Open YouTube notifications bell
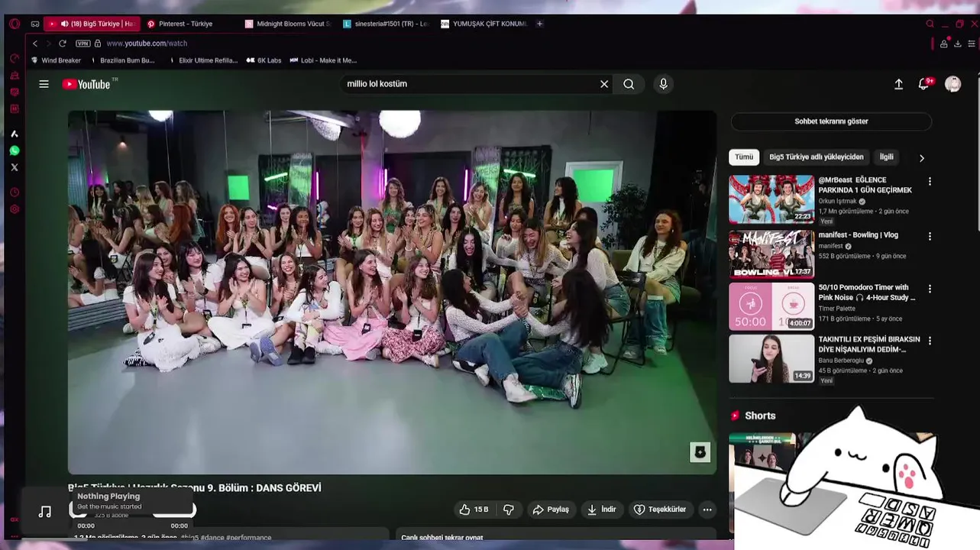 [x=924, y=84]
